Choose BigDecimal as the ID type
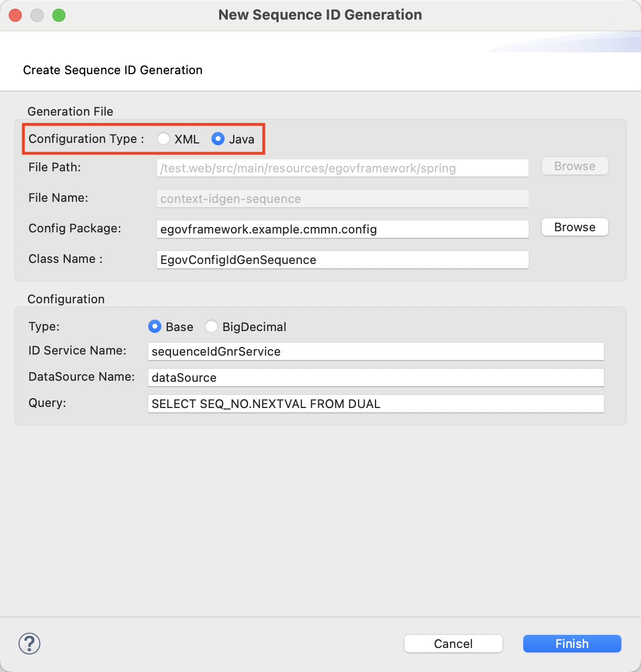Viewport: 641px width, 672px height. click(x=211, y=327)
